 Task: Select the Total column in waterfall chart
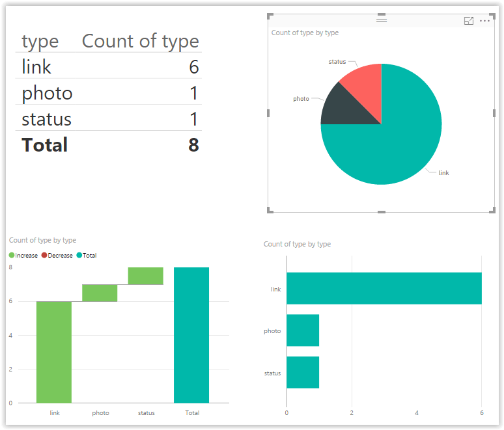pos(191,335)
